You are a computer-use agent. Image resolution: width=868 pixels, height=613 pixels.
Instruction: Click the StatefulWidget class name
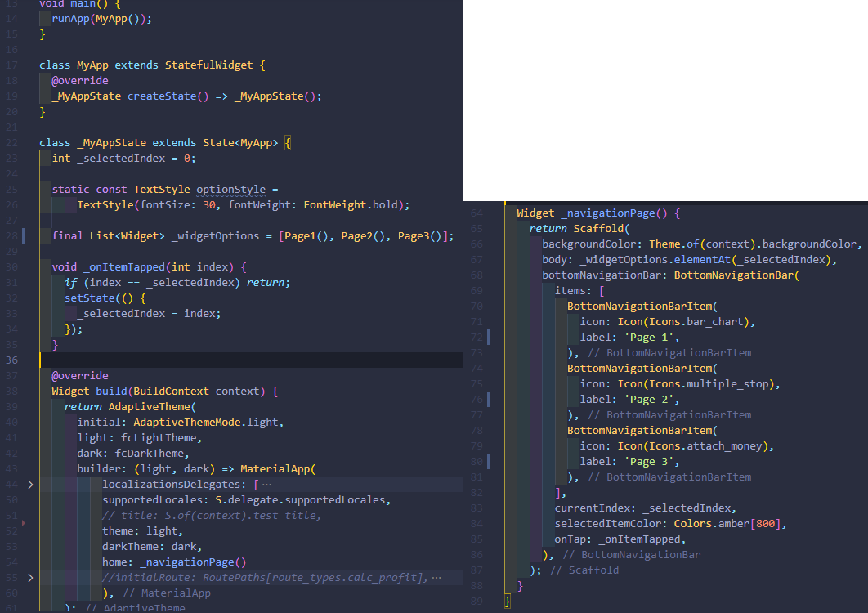coord(208,65)
